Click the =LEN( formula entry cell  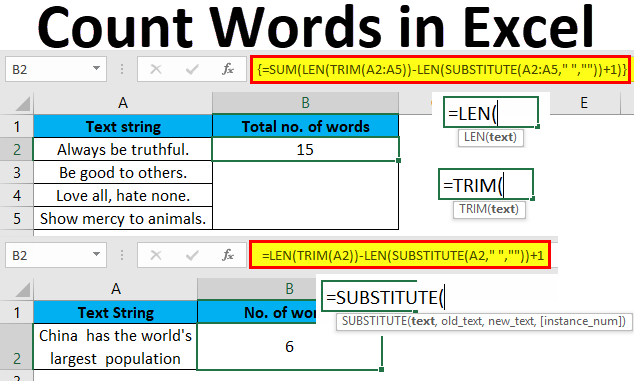coord(491,113)
